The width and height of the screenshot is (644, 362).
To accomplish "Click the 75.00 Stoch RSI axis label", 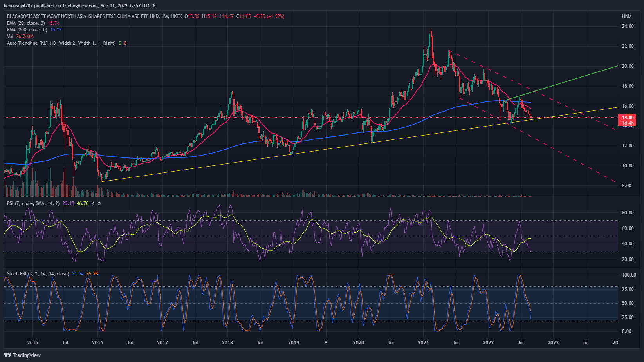I will coord(628,289).
